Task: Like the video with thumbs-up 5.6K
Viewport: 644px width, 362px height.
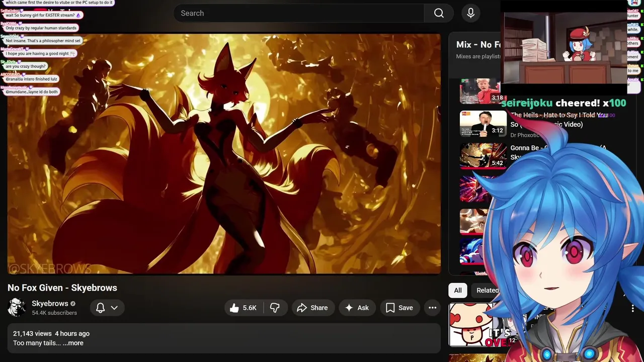Action: [x=244, y=308]
